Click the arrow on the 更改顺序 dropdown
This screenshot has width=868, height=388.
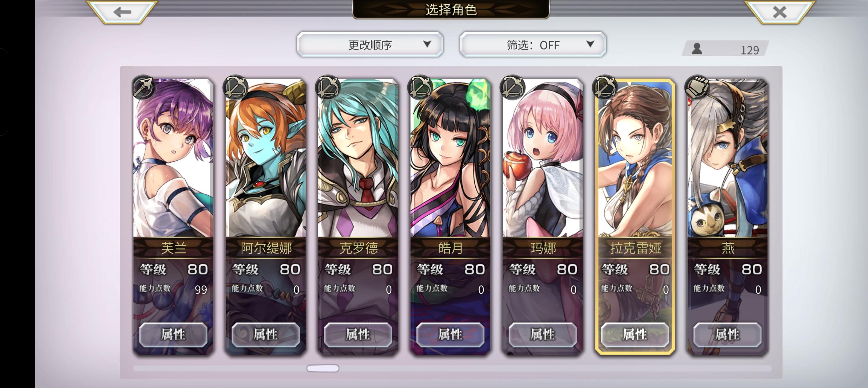pyautogui.click(x=427, y=44)
